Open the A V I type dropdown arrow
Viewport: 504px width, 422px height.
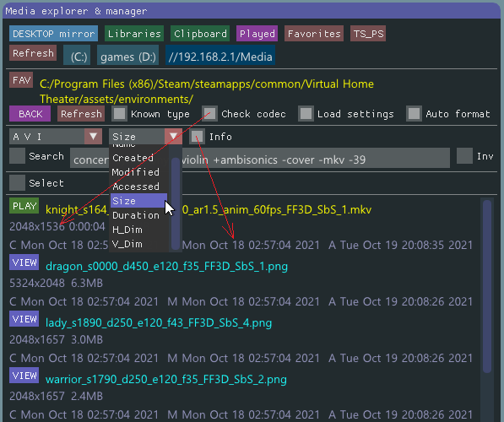coord(93,137)
